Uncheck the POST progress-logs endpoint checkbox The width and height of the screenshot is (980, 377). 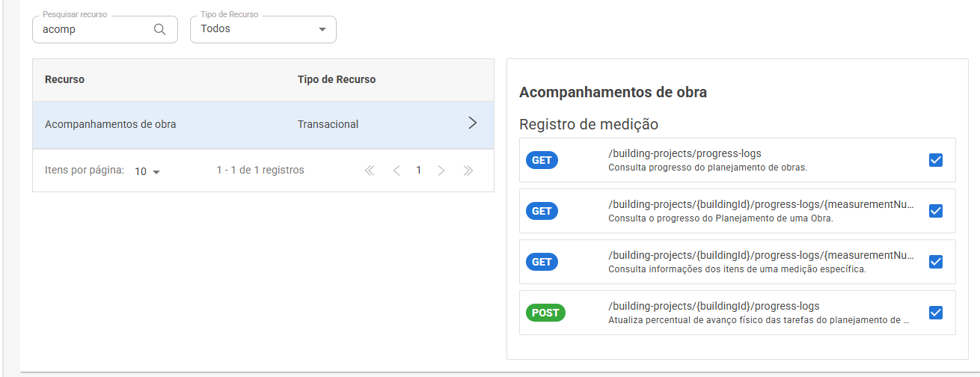coord(935,313)
